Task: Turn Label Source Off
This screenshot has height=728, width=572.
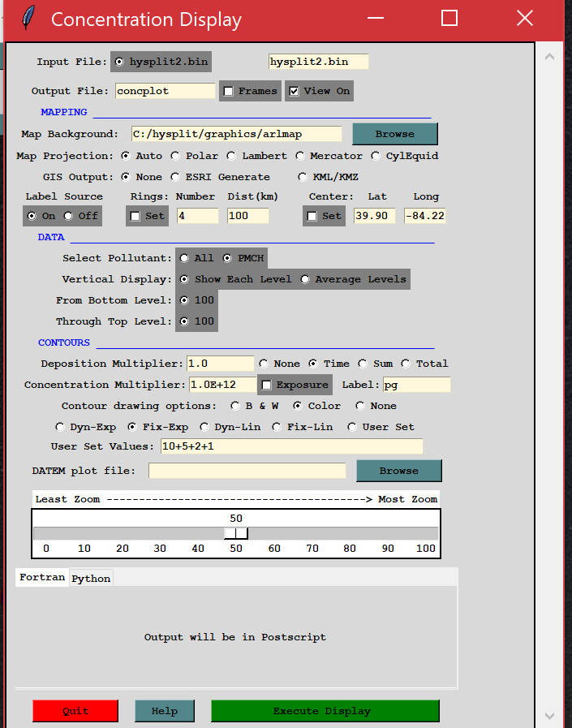Action: click(x=68, y=216)
